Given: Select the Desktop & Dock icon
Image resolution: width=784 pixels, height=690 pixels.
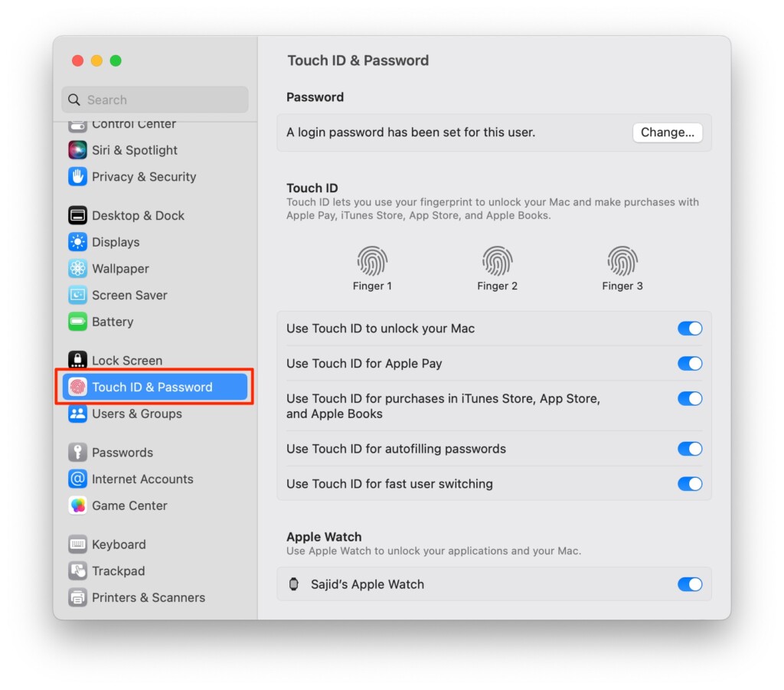Looking at the screenshot, I should point(77,215).
